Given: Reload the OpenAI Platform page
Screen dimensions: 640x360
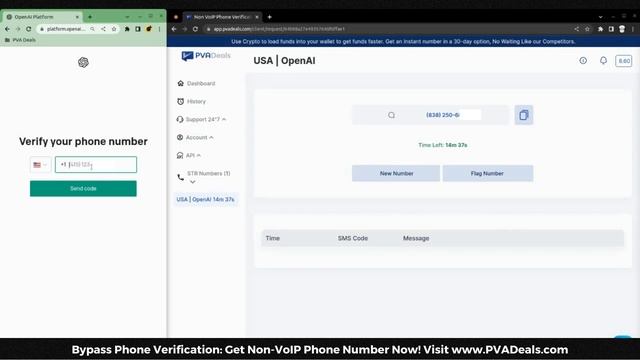Looking at the screenshot, I should 29,29.
